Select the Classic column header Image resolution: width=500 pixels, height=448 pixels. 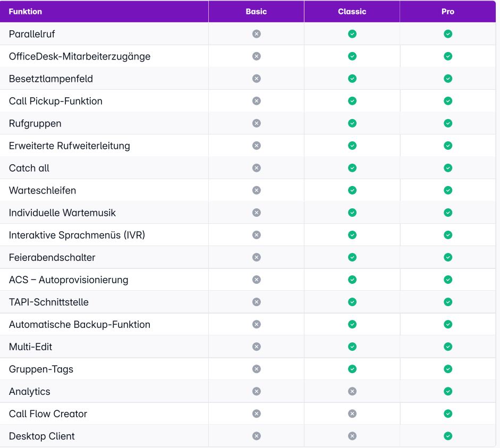coord(352,11)
